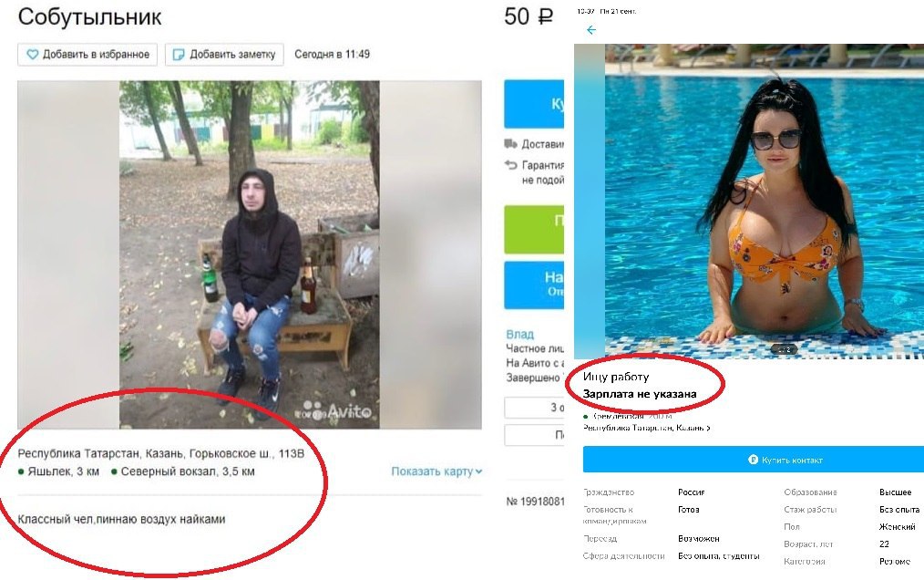Expand map with Показать карту
This screenshot has height=580, width=924.
pyautogui.click(x=436, y=471)
